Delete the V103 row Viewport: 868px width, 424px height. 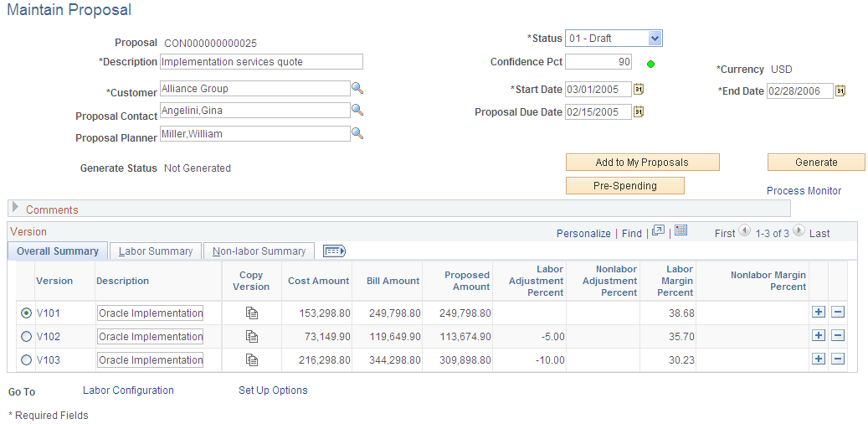(838, 359)
